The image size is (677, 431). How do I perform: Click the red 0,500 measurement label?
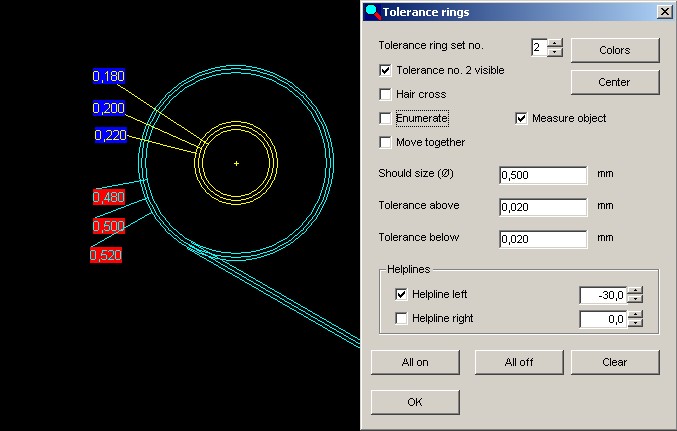108,226
